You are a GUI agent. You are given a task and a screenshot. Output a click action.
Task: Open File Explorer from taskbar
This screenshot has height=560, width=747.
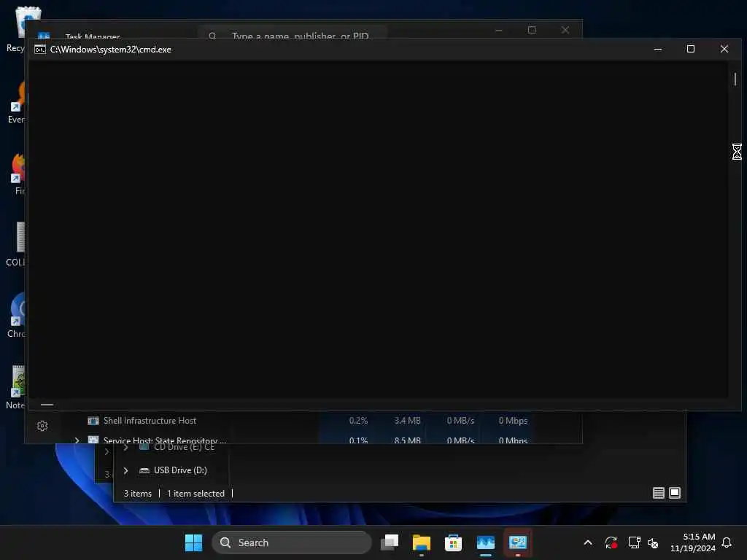422,542
